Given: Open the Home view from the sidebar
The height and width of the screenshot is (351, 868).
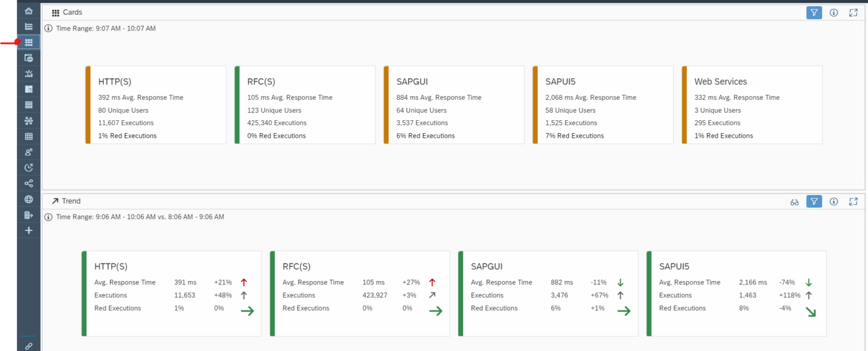Looking at the screenshot, I should pyautogui.click(x=28, y=10).
